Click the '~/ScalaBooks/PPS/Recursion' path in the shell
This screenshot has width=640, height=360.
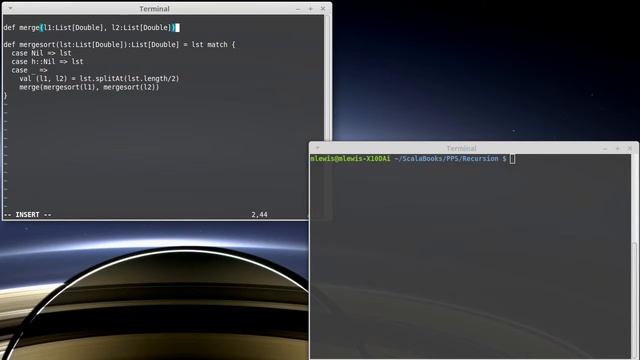click(446, 158)
